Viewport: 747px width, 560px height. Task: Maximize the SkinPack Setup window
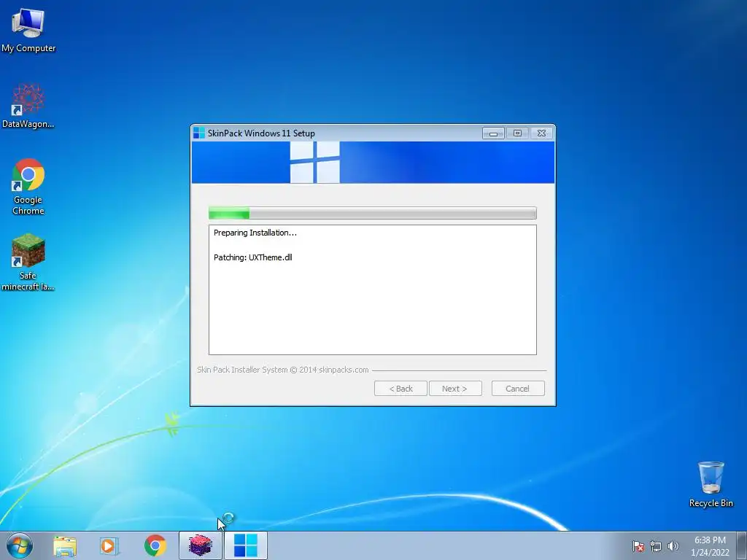click(517, 133)
